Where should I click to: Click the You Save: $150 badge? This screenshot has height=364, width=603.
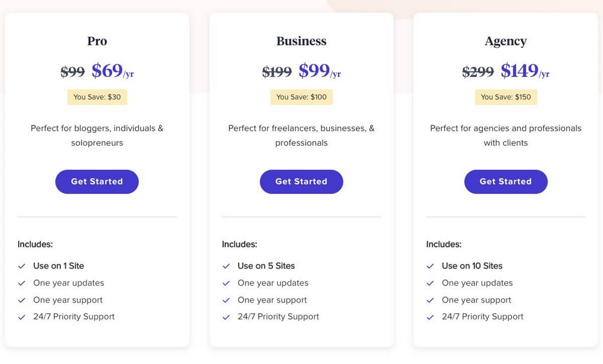coord(506,97)
